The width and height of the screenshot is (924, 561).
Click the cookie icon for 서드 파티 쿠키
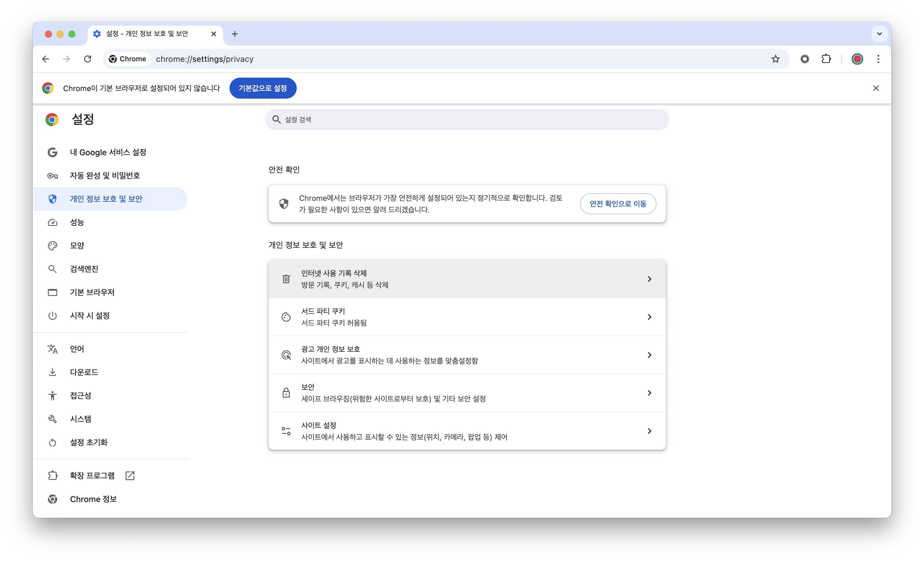[286, 317]
